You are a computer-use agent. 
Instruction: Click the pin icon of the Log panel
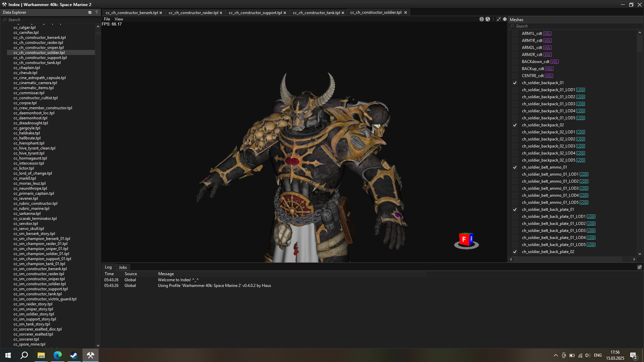coord(640,267)
